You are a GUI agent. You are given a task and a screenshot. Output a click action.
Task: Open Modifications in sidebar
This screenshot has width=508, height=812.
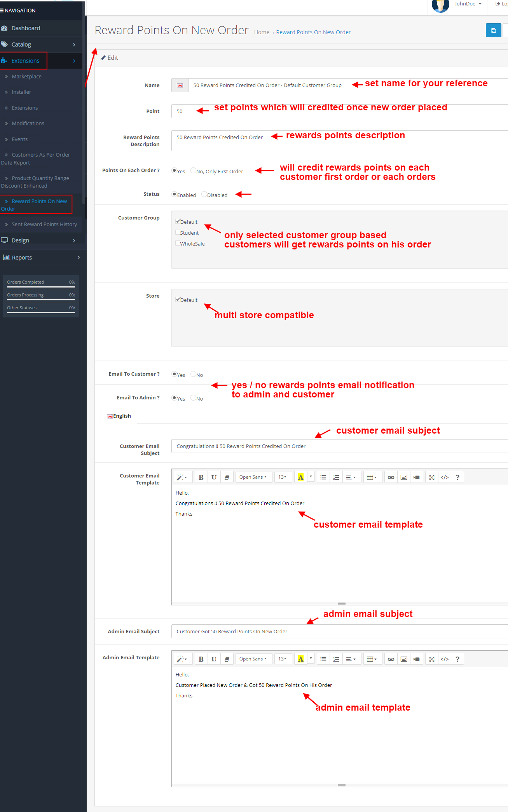click(x=28, y=123)
